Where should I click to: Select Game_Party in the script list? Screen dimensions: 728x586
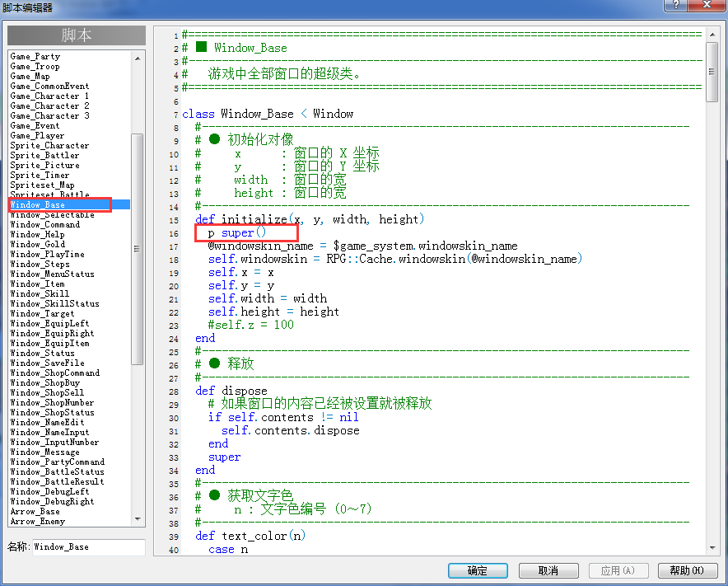[35, 56]
